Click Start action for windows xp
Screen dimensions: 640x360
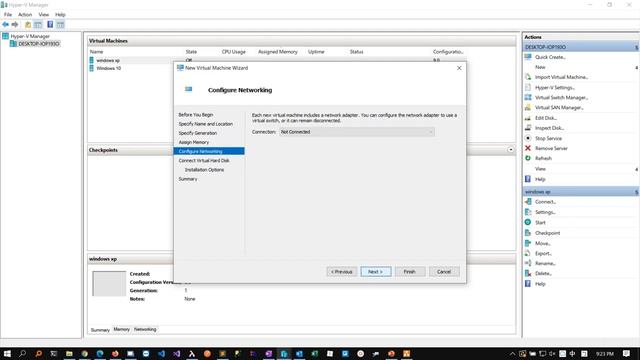540,222
